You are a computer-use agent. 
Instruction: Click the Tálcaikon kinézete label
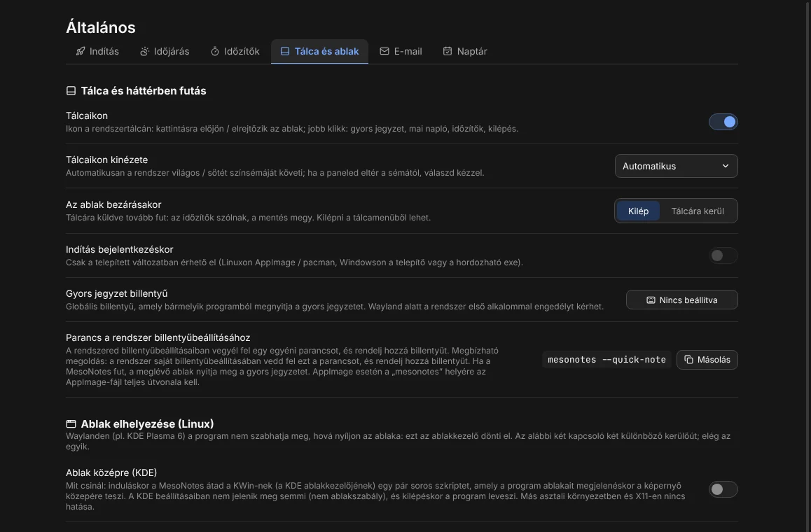(106, 160)
